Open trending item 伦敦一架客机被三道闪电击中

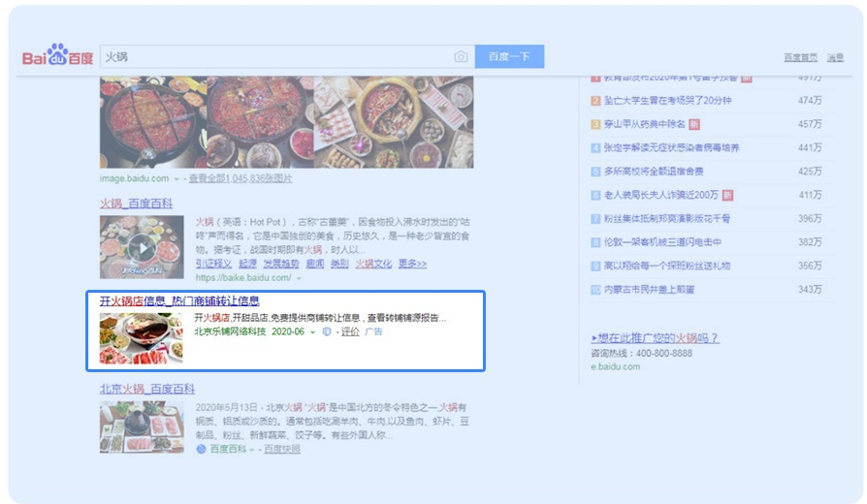point(662,242)
